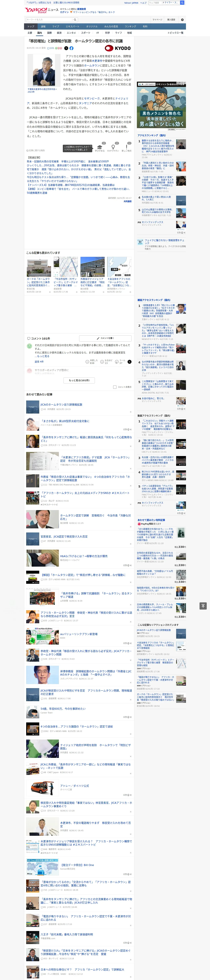Open the 返信 4件 replies link
210x980 pixels.
click(x=39, y=361)
